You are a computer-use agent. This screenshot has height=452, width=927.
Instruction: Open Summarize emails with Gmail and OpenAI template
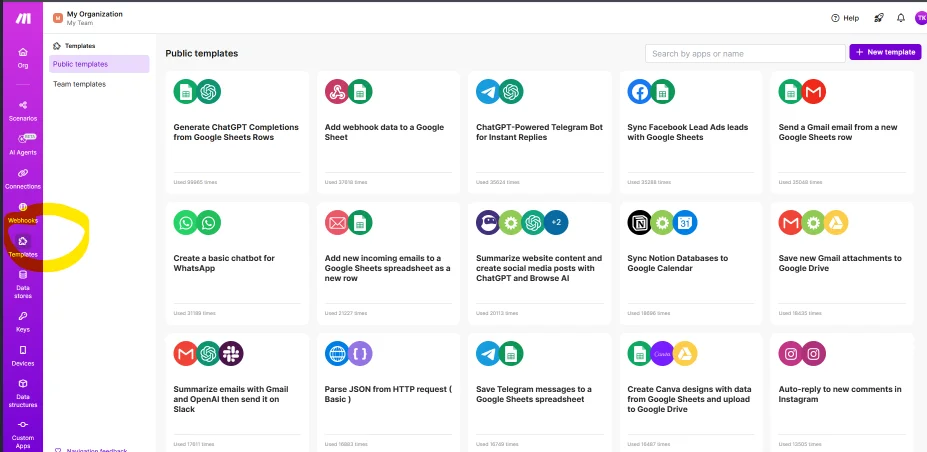pyautogui.click(x=237, y=393)
